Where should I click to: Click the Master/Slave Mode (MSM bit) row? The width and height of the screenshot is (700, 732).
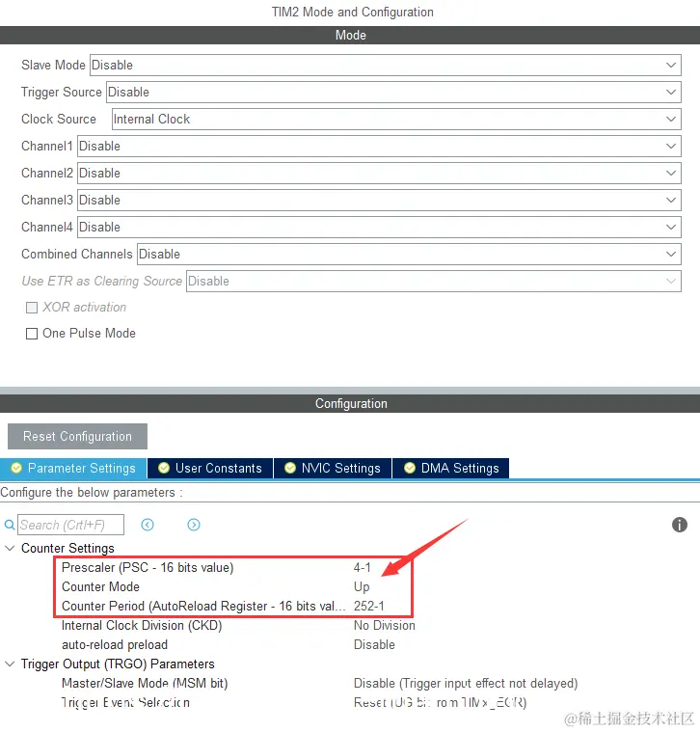coord(145,684)
